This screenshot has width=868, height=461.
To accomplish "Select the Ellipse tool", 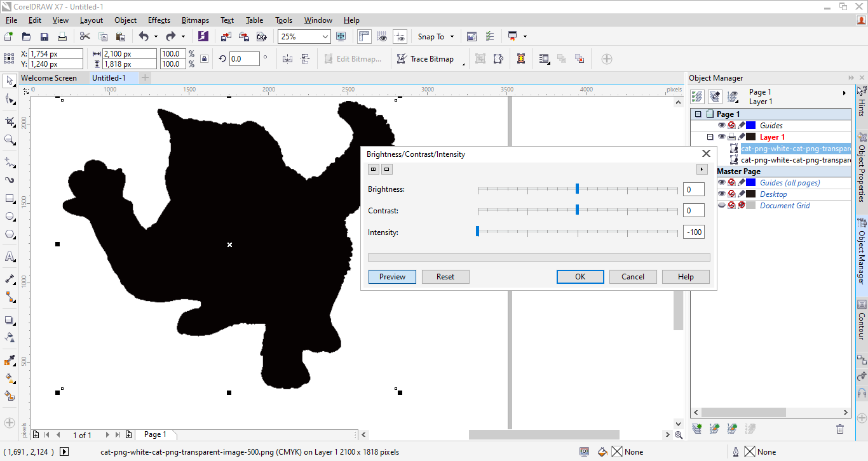I will point(10,217).
